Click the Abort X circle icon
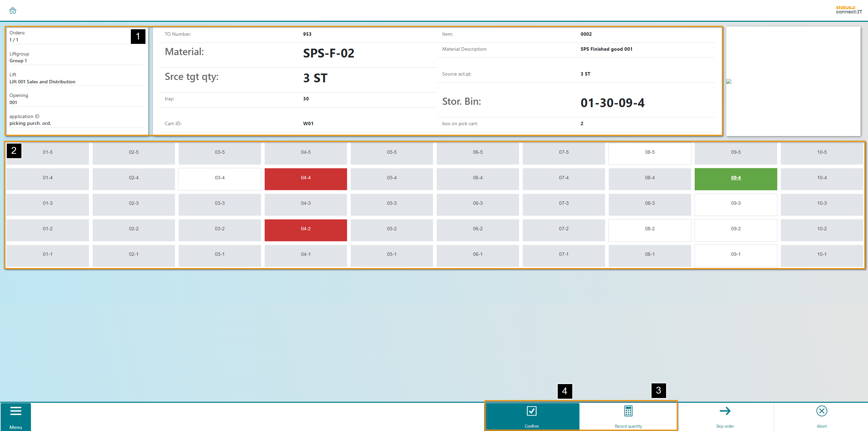Viewport: 868px width, 431px height. (821, 411)
